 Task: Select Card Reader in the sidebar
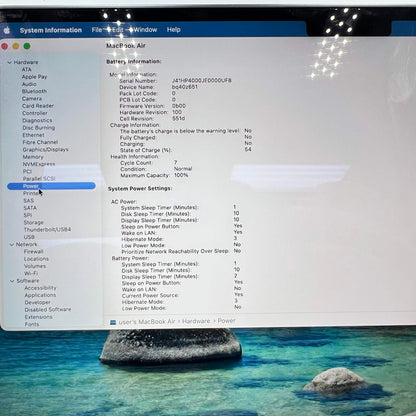coord(38,106)
